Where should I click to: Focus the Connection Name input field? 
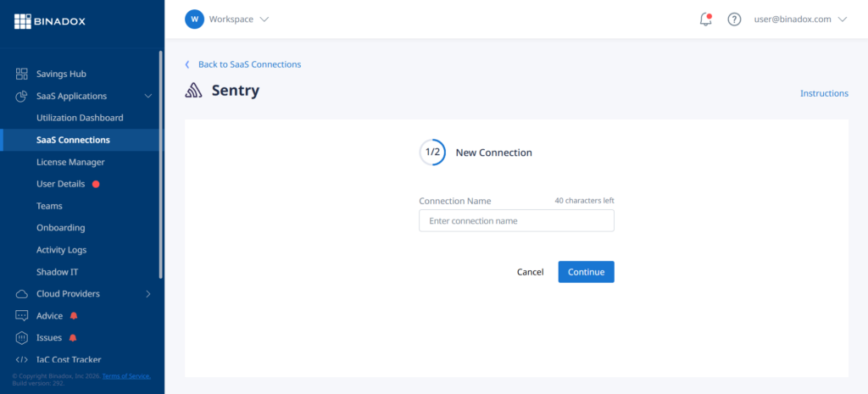516,221
